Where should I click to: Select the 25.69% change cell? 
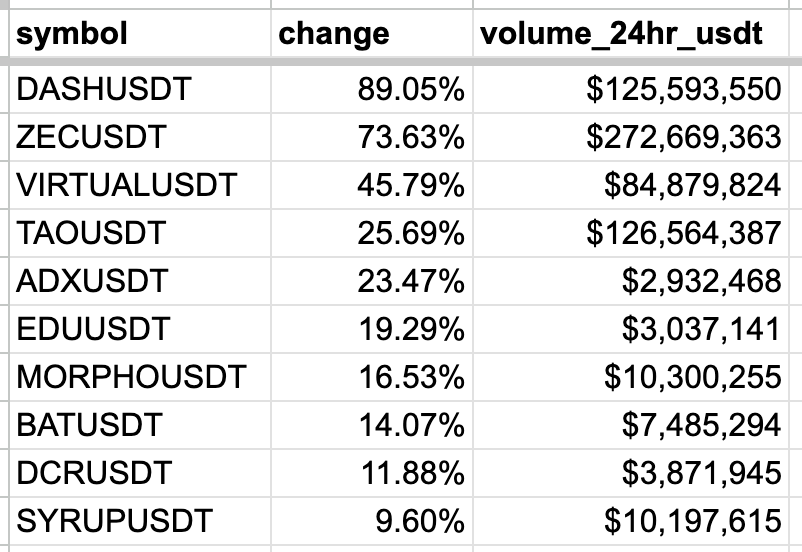click(410, 234)
